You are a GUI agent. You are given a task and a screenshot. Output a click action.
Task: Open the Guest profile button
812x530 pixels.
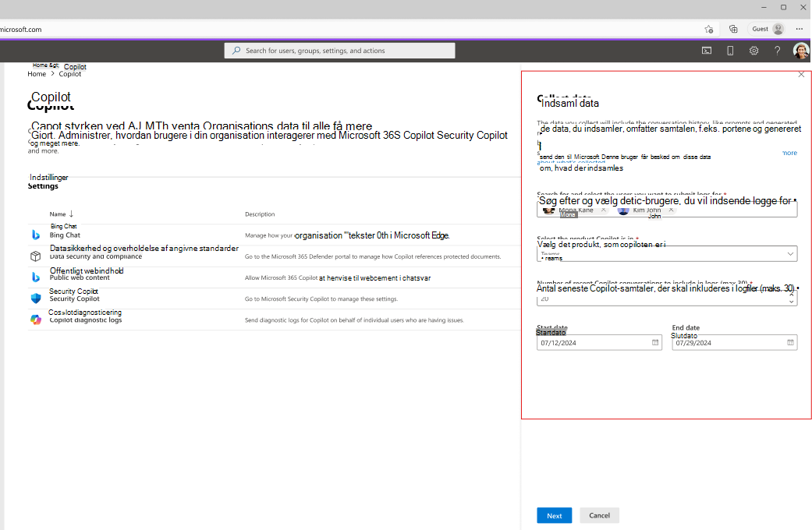(x=768, y=29)
